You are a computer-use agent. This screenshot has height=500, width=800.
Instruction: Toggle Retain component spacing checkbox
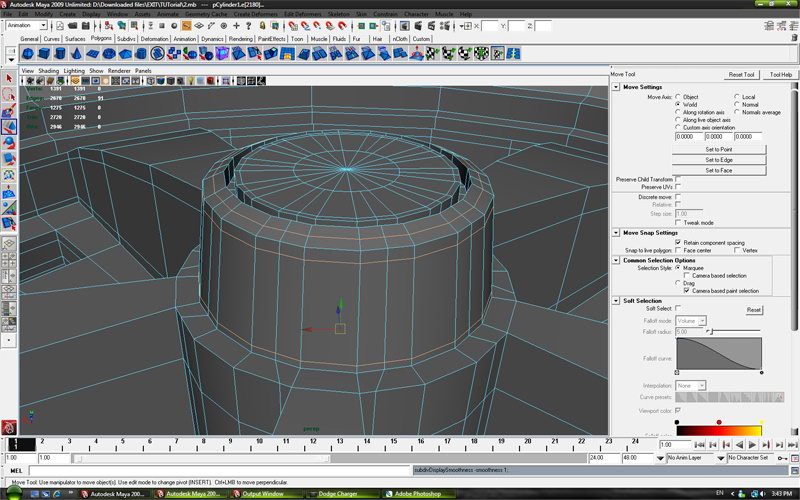coord(678,242)
